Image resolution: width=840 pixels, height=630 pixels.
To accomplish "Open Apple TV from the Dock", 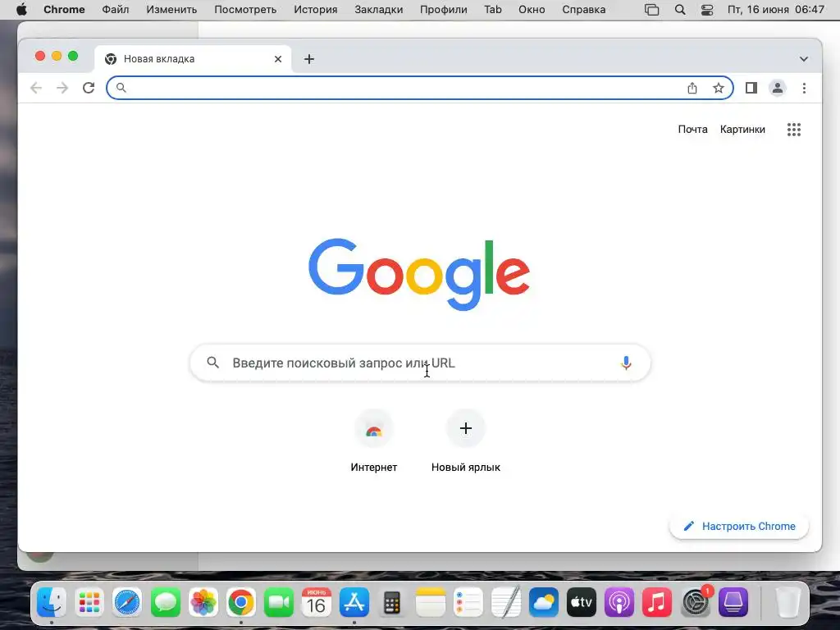I will [x=582, y=603].
